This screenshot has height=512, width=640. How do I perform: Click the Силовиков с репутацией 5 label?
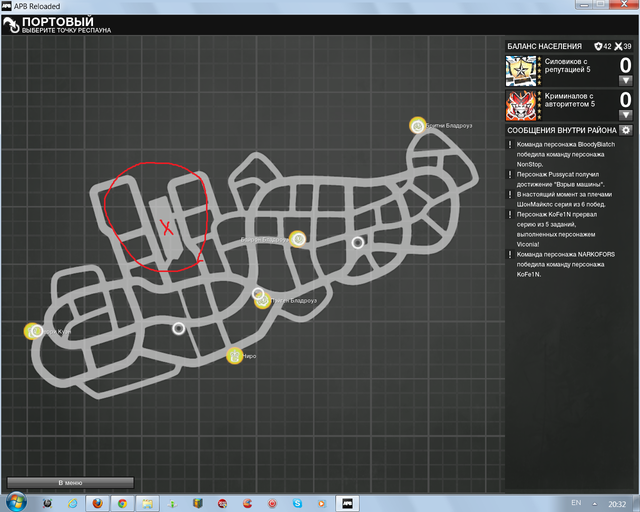click(x=567, y=65)
